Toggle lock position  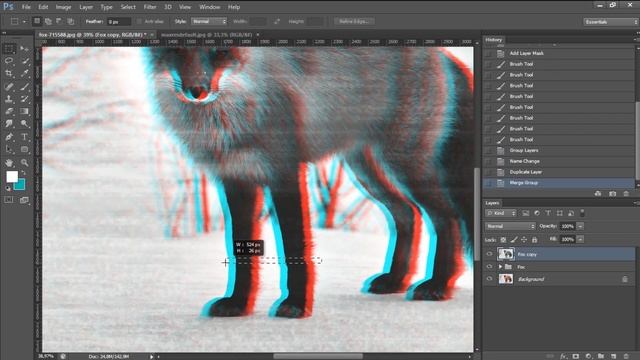[x=524, y=240]
